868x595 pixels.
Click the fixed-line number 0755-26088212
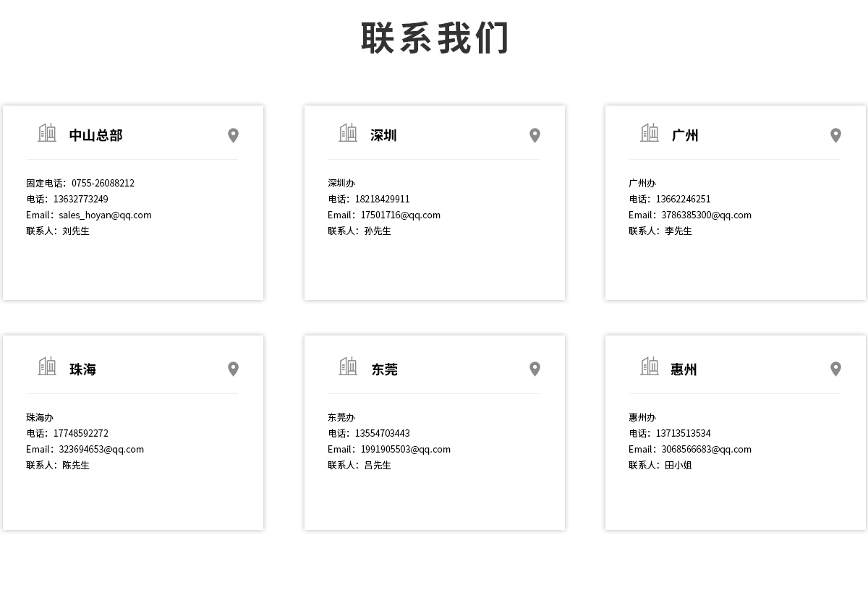pos(103,183)
